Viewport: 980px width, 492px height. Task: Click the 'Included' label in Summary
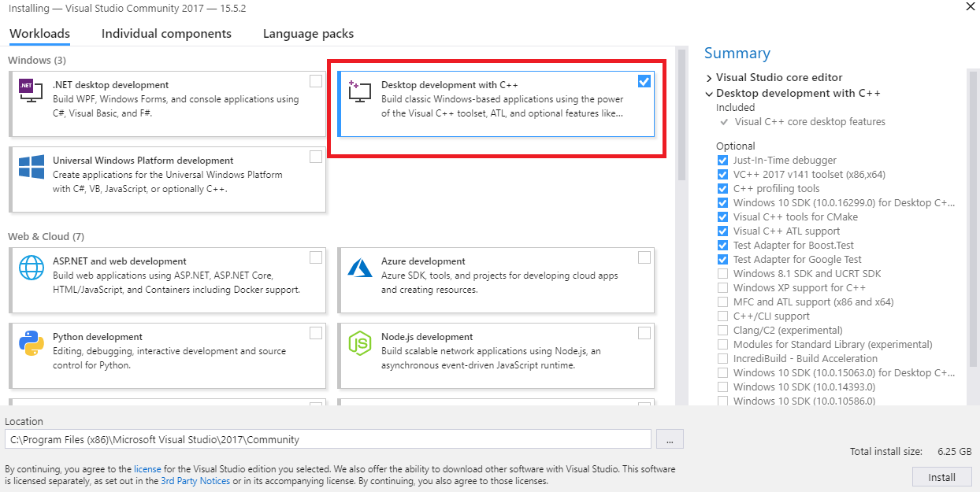735,108
